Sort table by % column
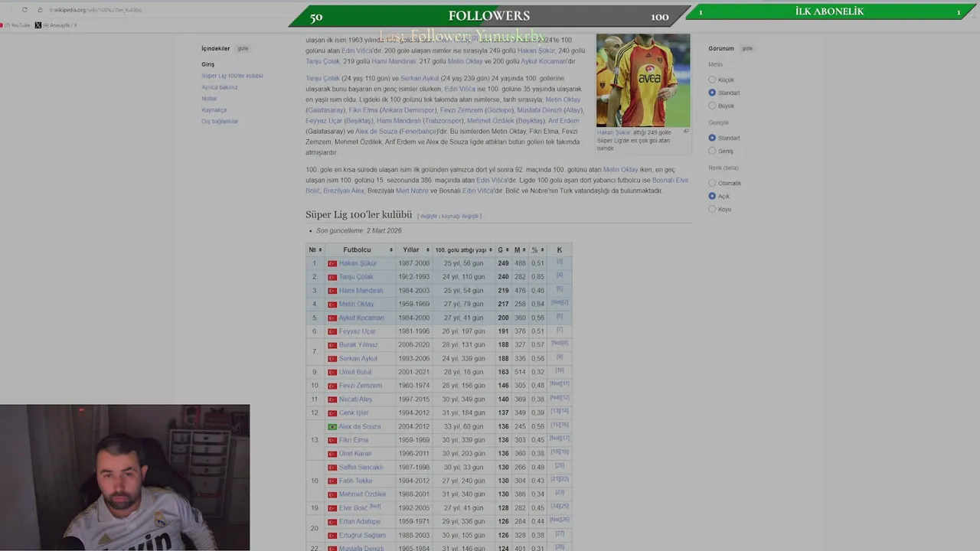 tap(537, 250)
